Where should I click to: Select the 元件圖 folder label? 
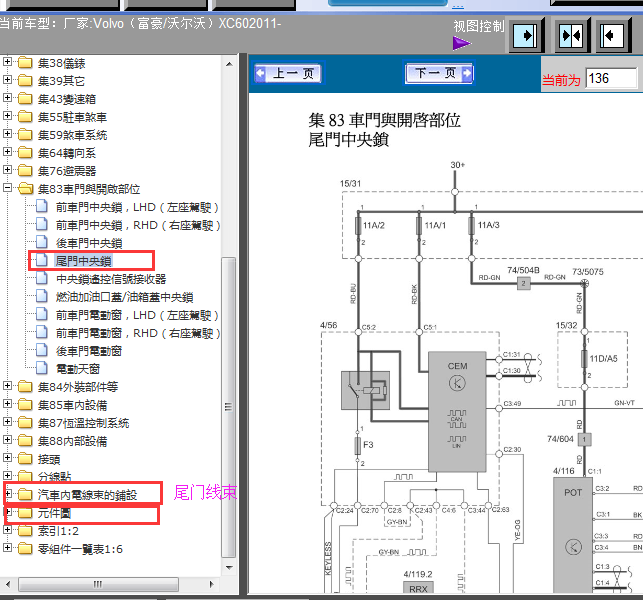click(x=54, y=513)
